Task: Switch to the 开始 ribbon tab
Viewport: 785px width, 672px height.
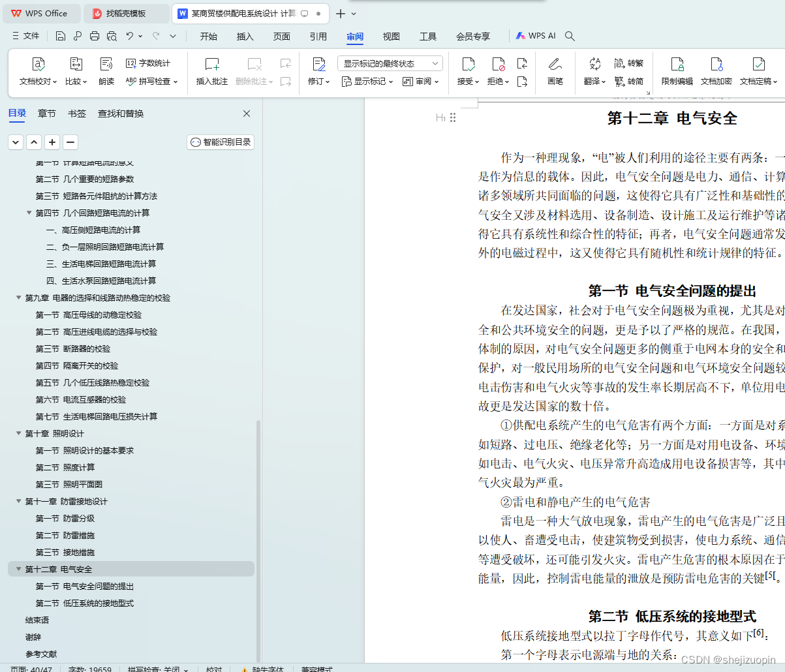Action: pos(209,36)
